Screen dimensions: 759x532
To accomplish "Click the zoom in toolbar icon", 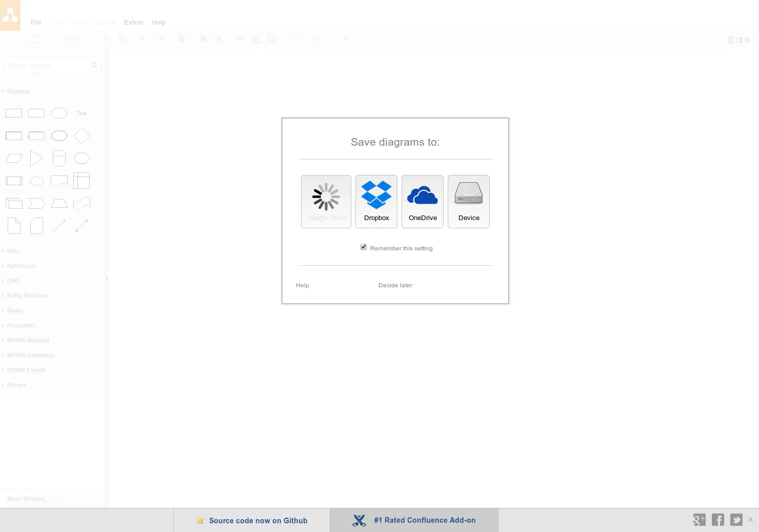I will click(x=106, y=39).
